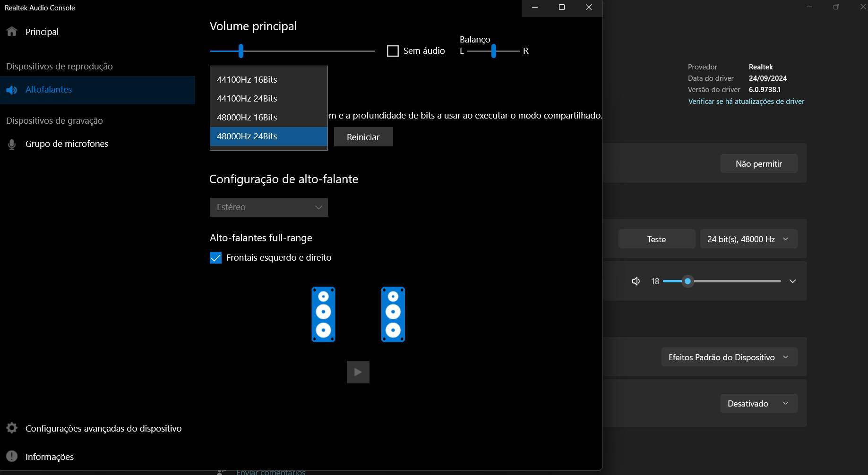Viewport: 868px width, 475px height.
Task: Click the home icon beside Principal
Action: pos(12,32)
